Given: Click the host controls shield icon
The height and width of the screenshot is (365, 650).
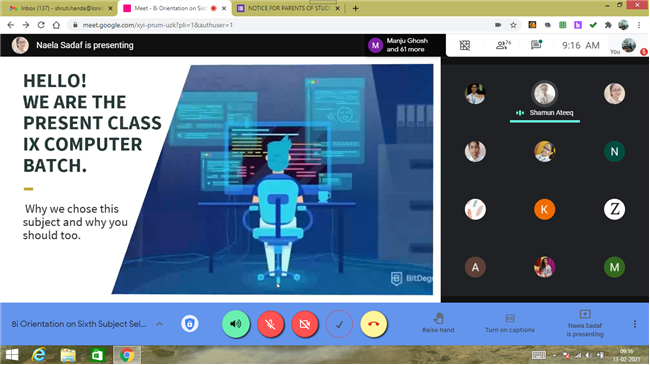Looking at the screenshot, I should [x=189, y=324].
